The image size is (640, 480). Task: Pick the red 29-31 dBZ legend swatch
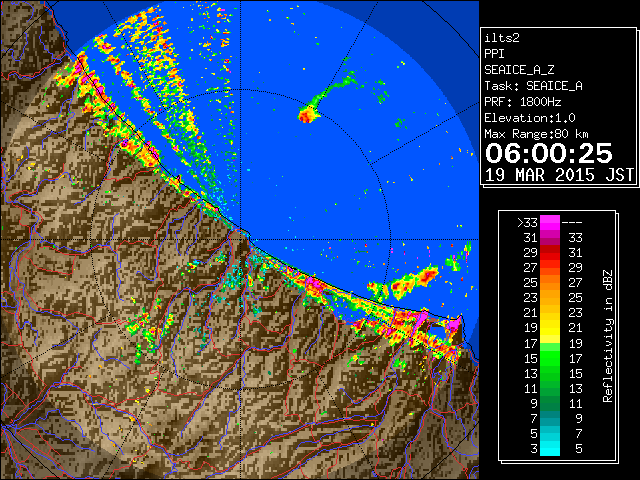550,253
